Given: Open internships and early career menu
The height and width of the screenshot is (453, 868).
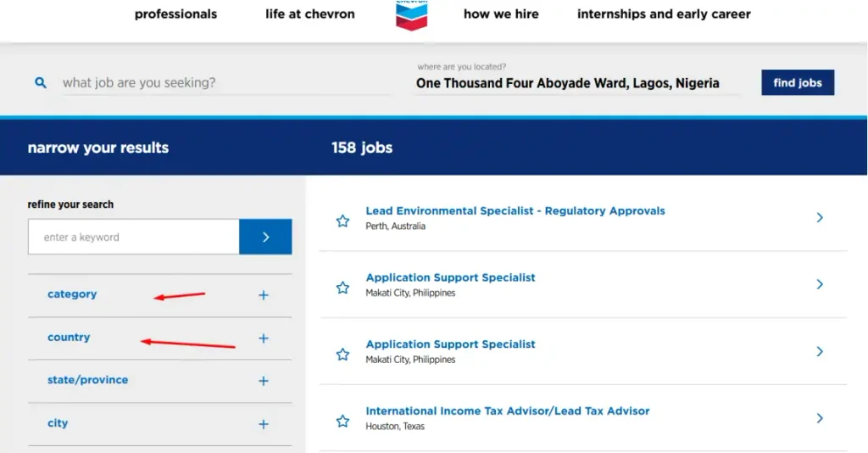Looking at the screenshot, I should click(664, 14).
